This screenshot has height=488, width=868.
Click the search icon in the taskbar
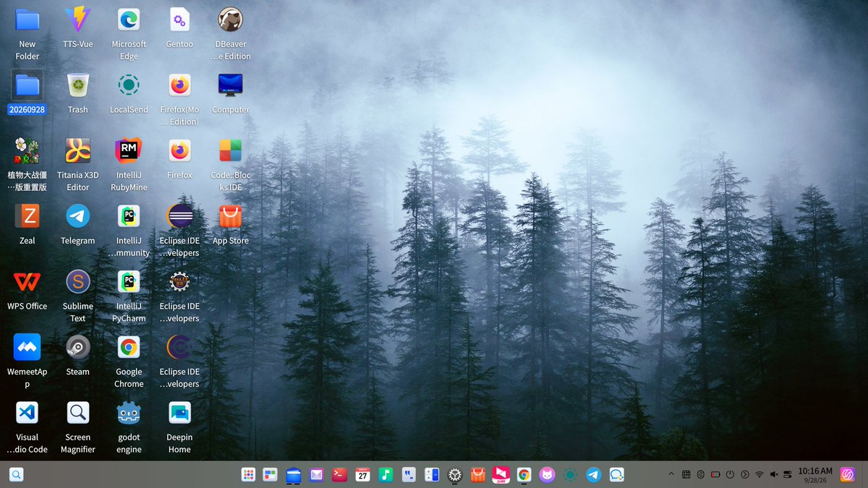16,475
